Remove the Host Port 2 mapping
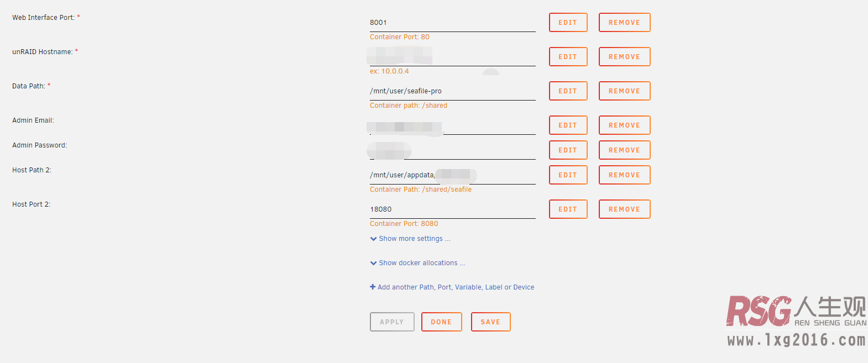This screenshot has width=868, height=363. point(624,209)
